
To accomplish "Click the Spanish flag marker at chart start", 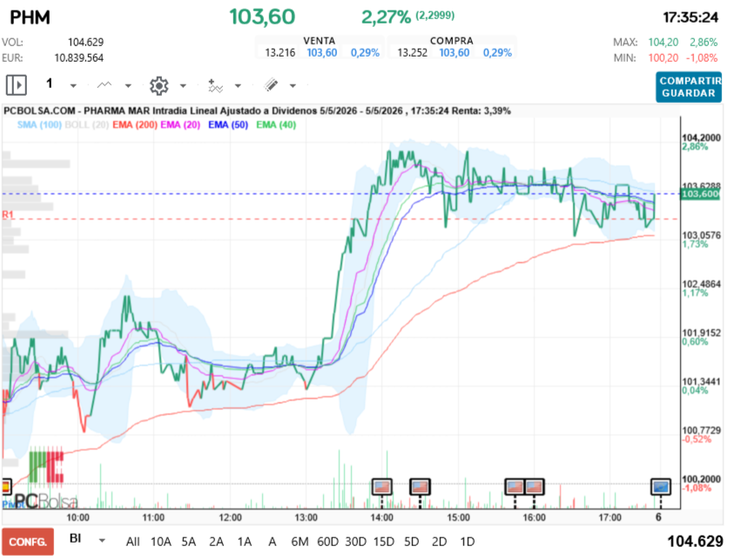I will coord(6,487).
